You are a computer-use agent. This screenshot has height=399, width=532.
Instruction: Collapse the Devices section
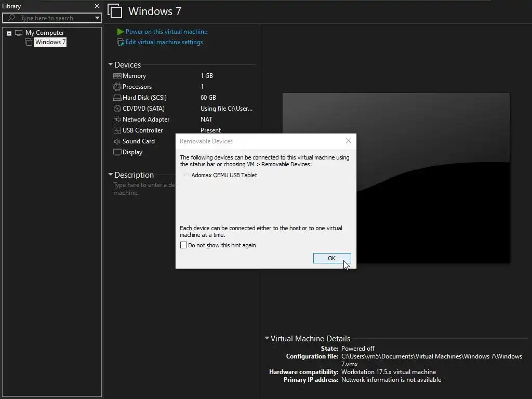pyautogui.click(x=111, y=64)
